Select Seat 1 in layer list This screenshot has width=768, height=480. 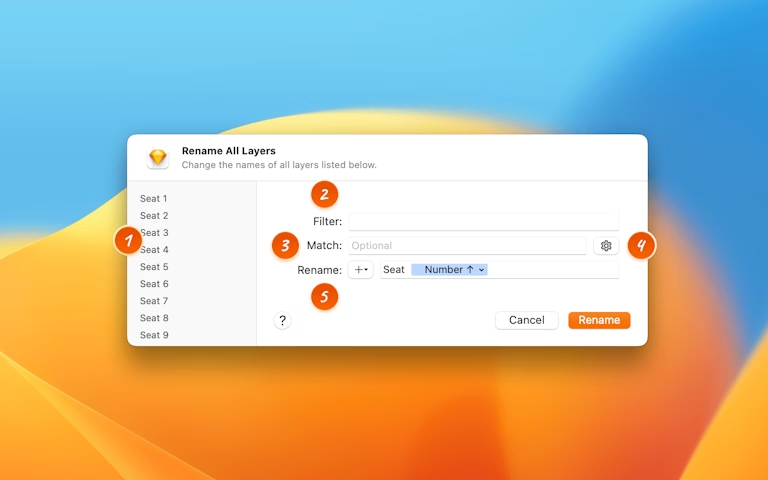tap(153, 198)
